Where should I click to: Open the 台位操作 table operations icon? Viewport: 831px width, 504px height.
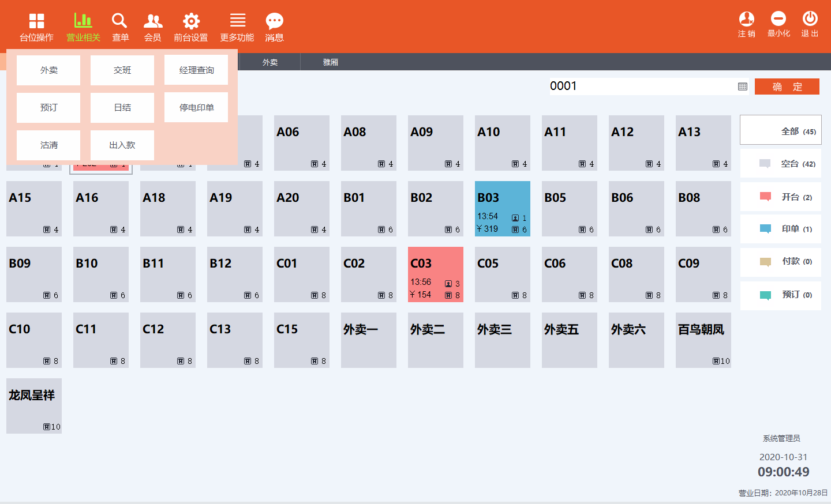(x=36, y=21)
